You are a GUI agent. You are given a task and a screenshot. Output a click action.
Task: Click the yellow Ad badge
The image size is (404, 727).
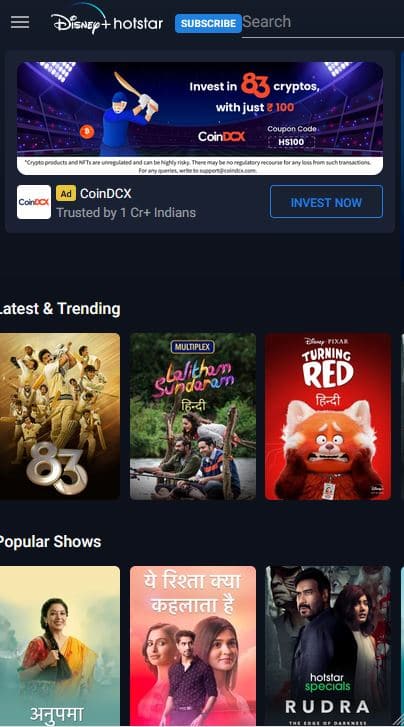click(66, 193)
